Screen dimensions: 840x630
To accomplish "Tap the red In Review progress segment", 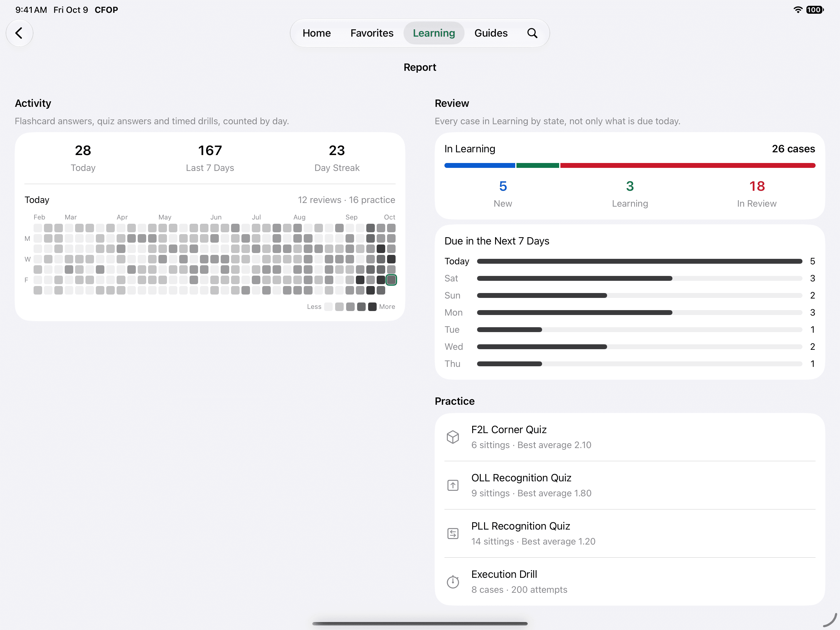I will point(688,165).
